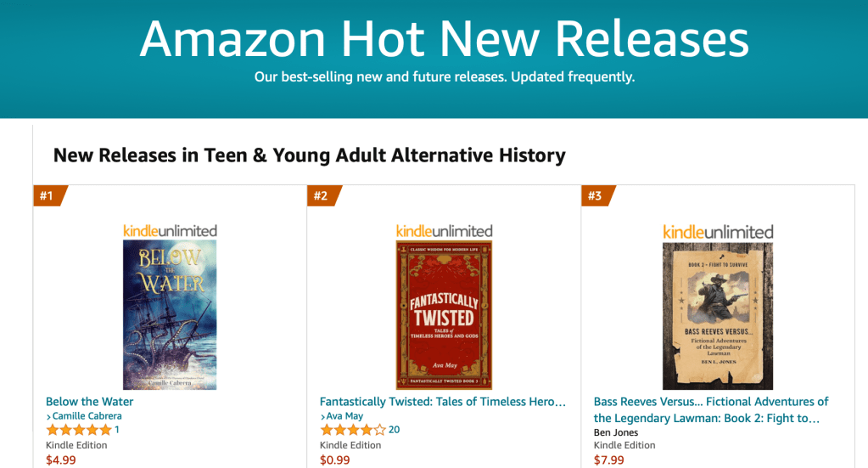This screenshot has height=468, width=868.
Task: Click the #2 rank badge
Action: point(322,196)
